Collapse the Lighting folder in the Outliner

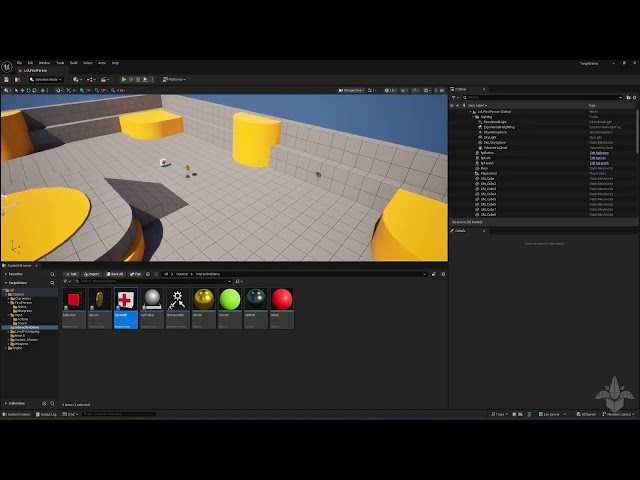(473, 117)
